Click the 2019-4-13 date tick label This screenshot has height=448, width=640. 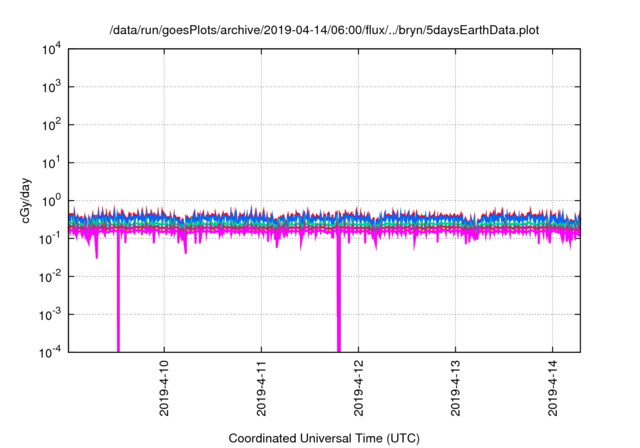point(456,388)
